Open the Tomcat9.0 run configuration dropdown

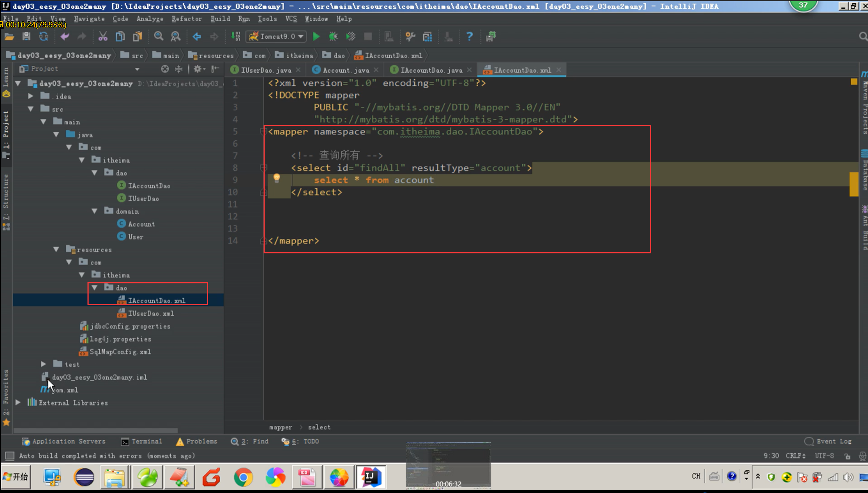(277, 36)
